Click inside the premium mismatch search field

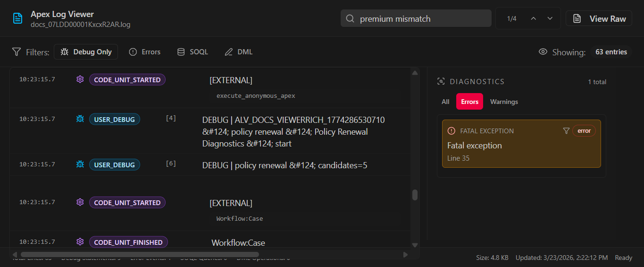tap(416, 19)
